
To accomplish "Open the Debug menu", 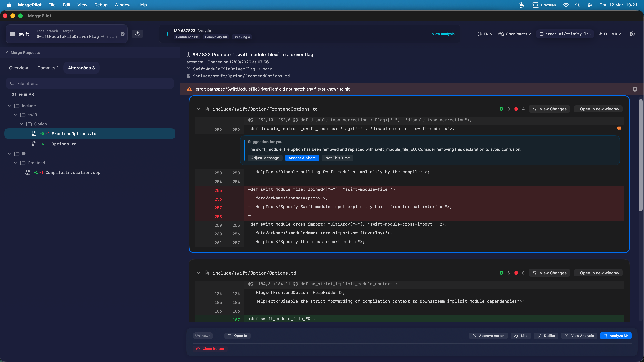I will coord(100,5).
